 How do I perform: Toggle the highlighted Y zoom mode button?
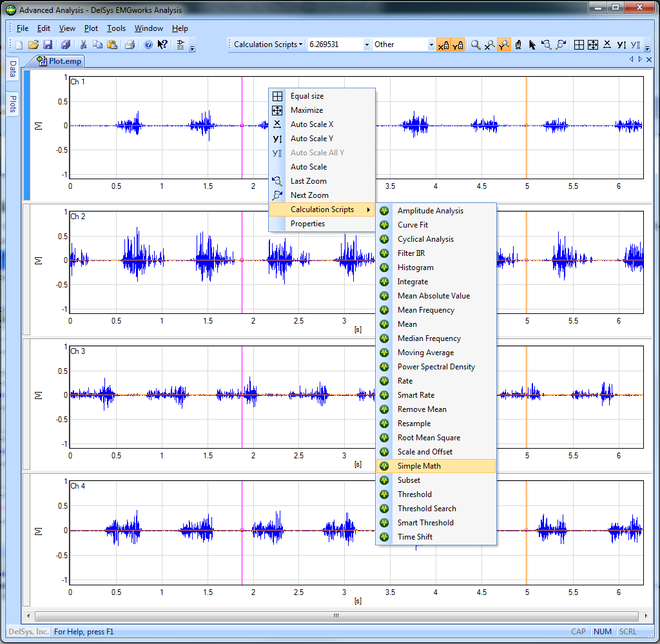pyautogui.click(x=504, y=44)
